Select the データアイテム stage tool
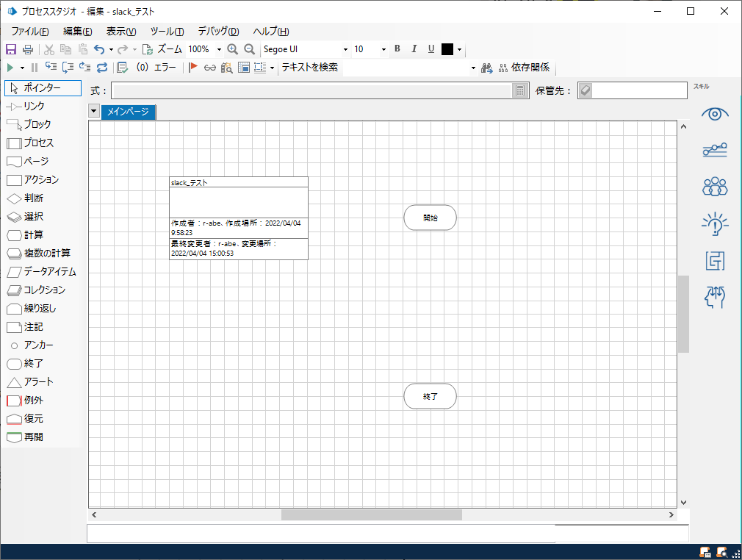This screenshot has height=560, width=742. click(43, 272)
